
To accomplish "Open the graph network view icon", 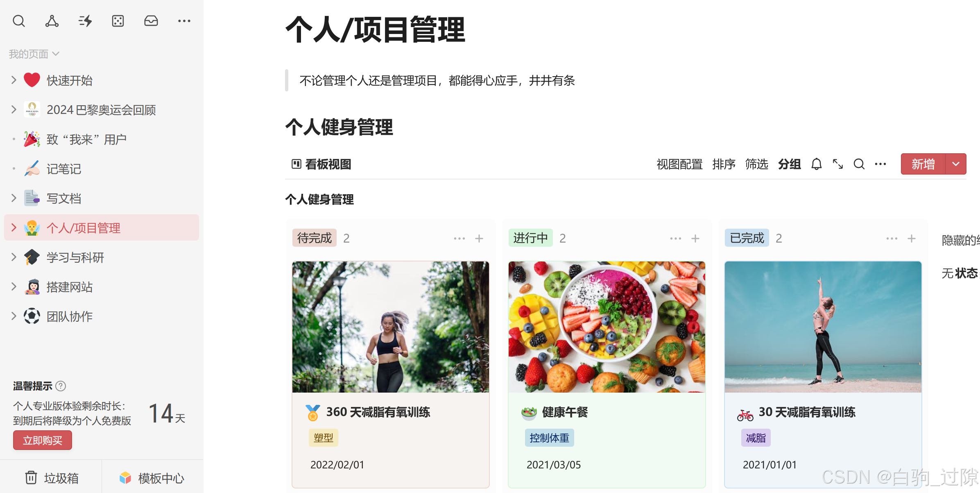I will [x=52, y=21].
